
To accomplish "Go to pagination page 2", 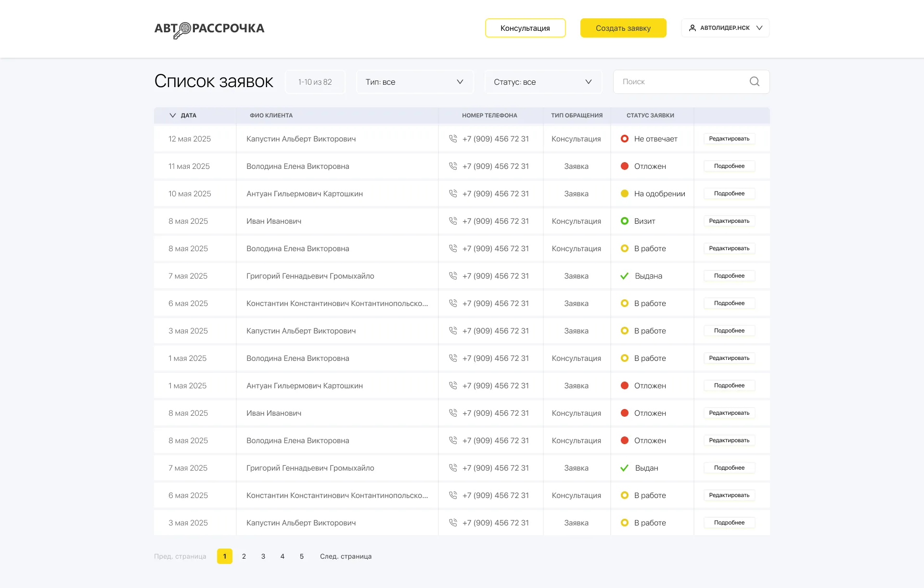I will click(244, 556).
